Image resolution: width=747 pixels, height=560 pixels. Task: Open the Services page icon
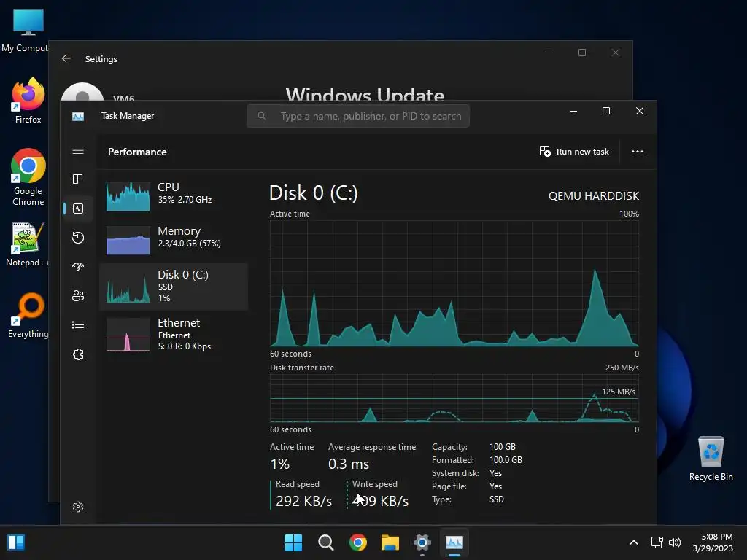(78, 354)
